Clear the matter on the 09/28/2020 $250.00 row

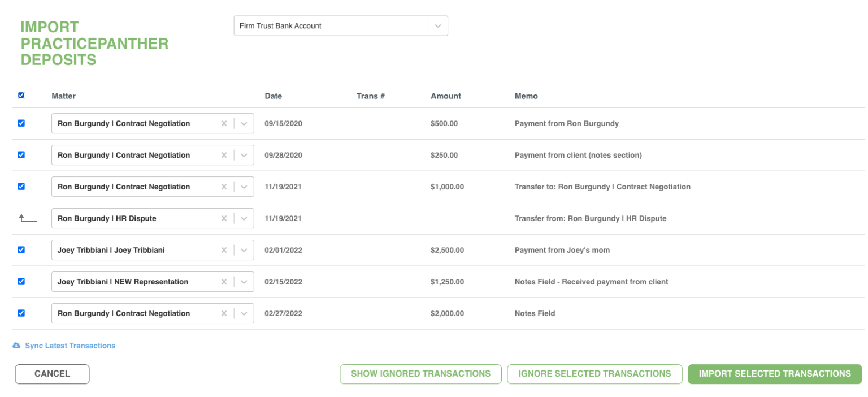(224, 155)
